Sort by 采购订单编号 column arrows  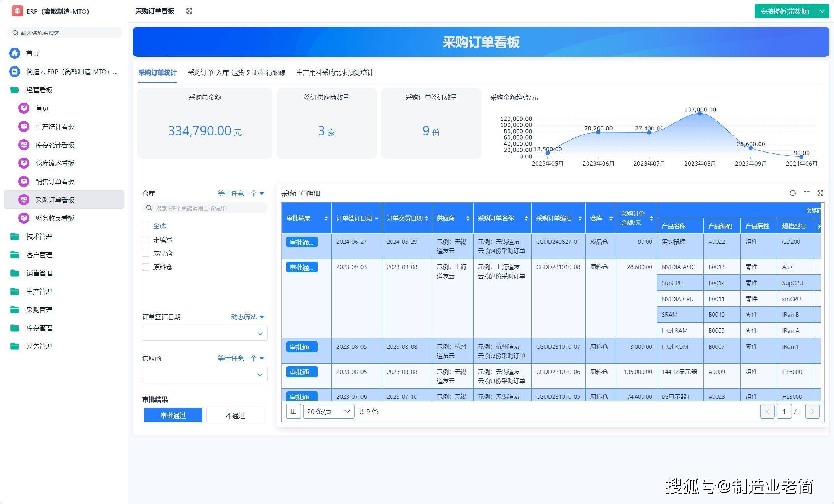580,218
